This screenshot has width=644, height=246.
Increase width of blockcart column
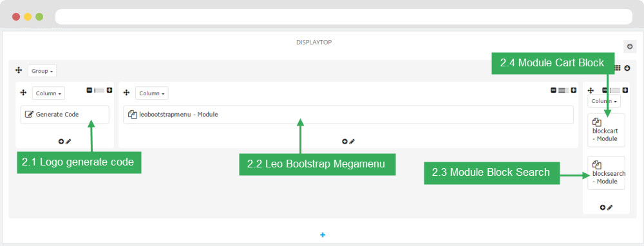click(x=625, y=90)
